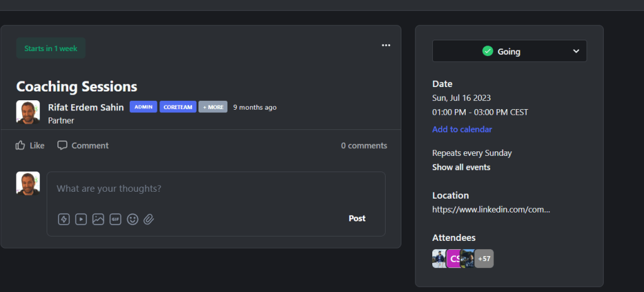This screenshot has width=644, height=292.
Task: Click the '9 months ago' timestamp
Action: 255,107
